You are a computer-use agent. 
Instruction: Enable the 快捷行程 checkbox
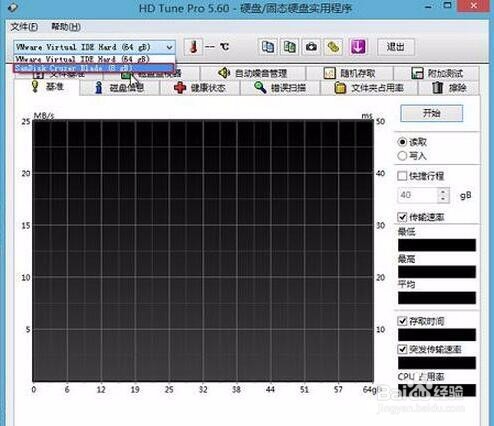pyautogui.click(x=402, y=176)
